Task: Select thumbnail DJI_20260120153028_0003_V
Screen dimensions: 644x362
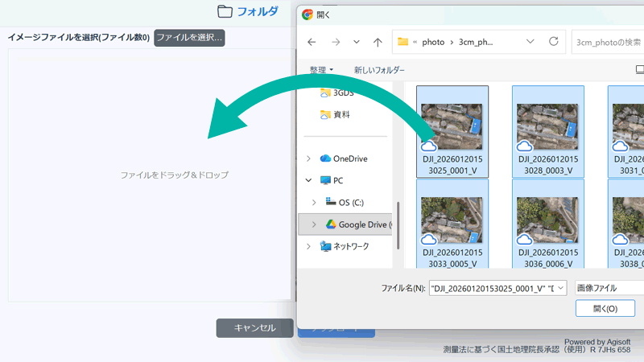Action: pos(548,132)
